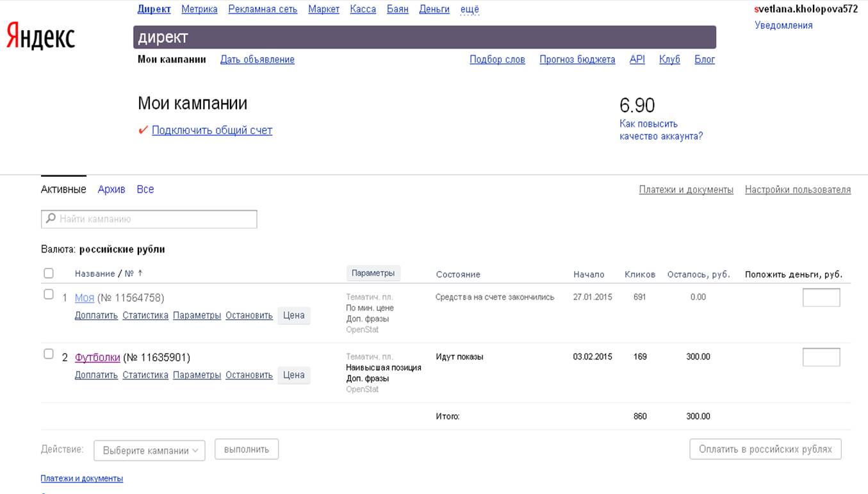Screen dimensions: 868x494
Task: Switch to the Архив tab
Action: click(111, 190)
